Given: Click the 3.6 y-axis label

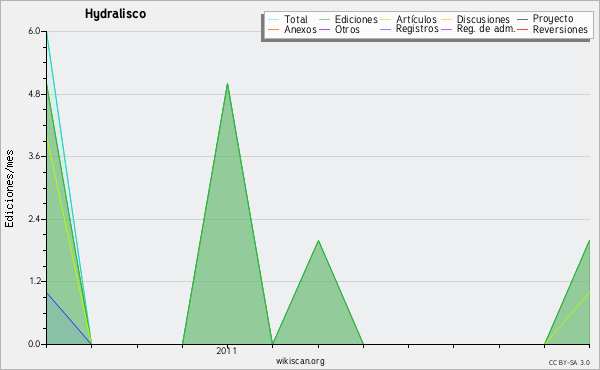Looking at the screenshot, I should pos(34,156).
